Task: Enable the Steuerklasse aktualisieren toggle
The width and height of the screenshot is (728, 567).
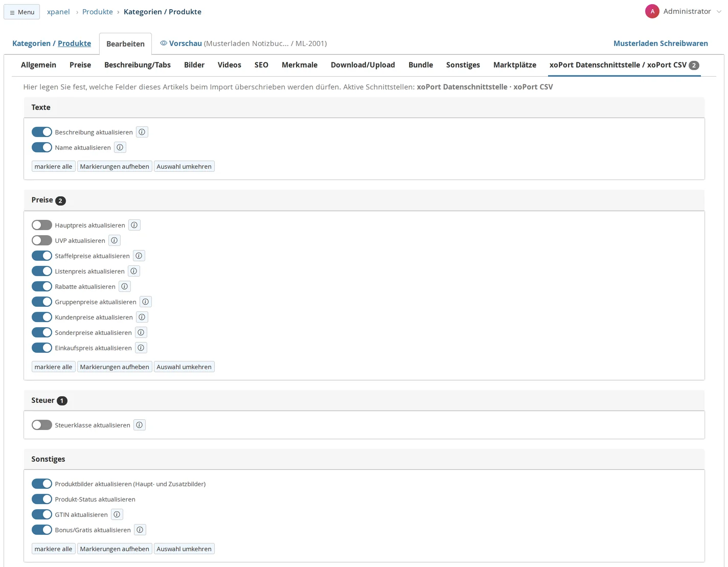Action: tap(42, 425)
